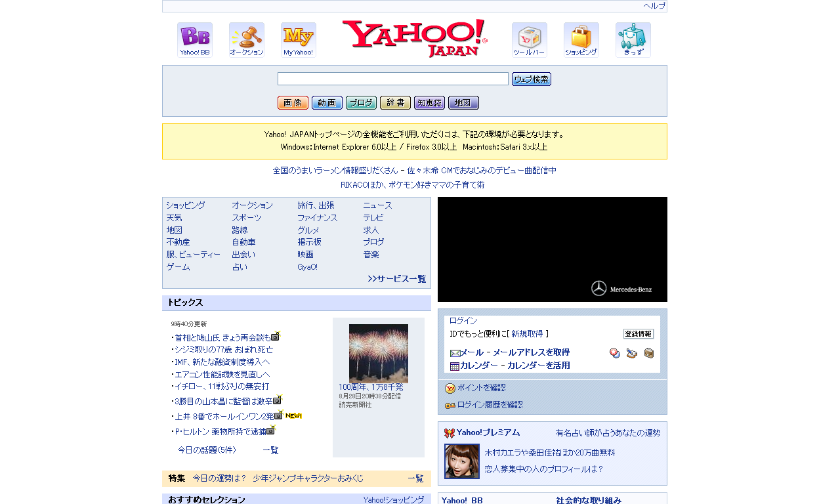Select the 地図 map search tab

tap(463, 103)
